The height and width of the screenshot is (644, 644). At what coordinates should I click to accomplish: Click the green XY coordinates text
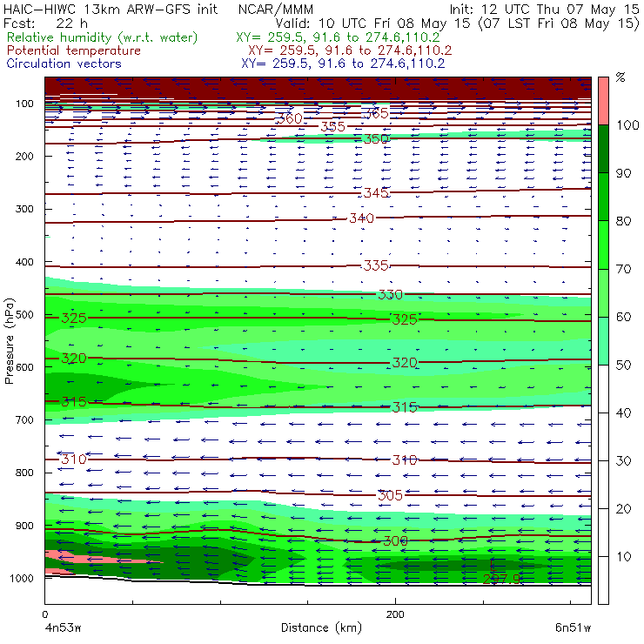[338, 37]
